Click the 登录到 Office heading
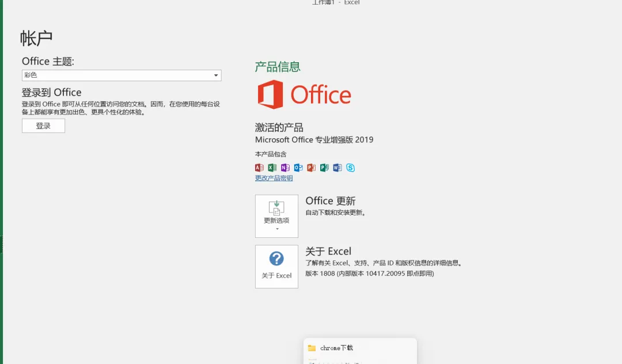622x364 pixels. (x=52, y=92)
